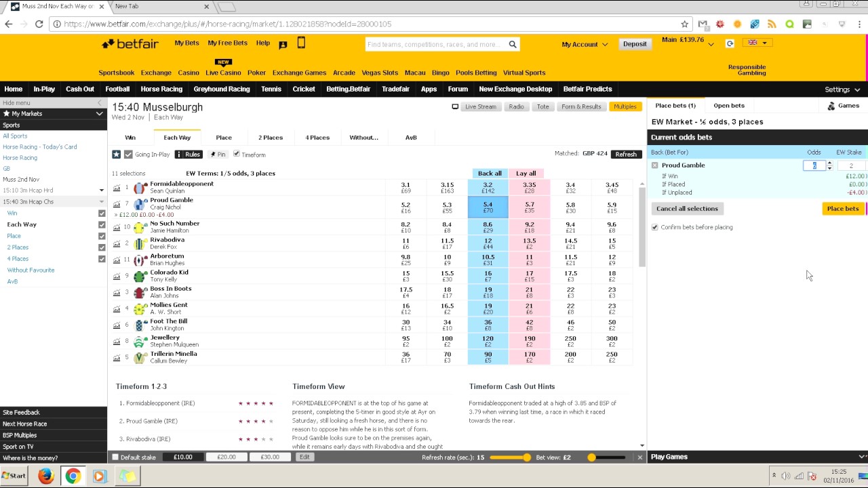Open the gift promotions icon next to Help
The height and width of the screenshot is (488, 868).
[x=283, y=45]
